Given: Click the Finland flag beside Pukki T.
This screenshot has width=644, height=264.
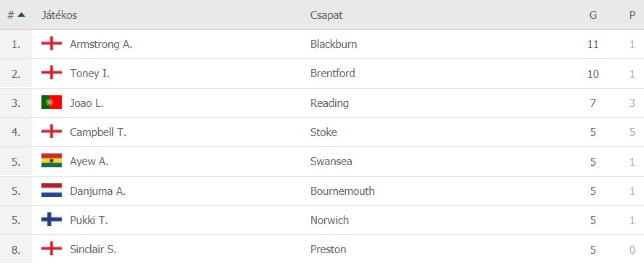Looking at the screenshot, I should 52,220.
